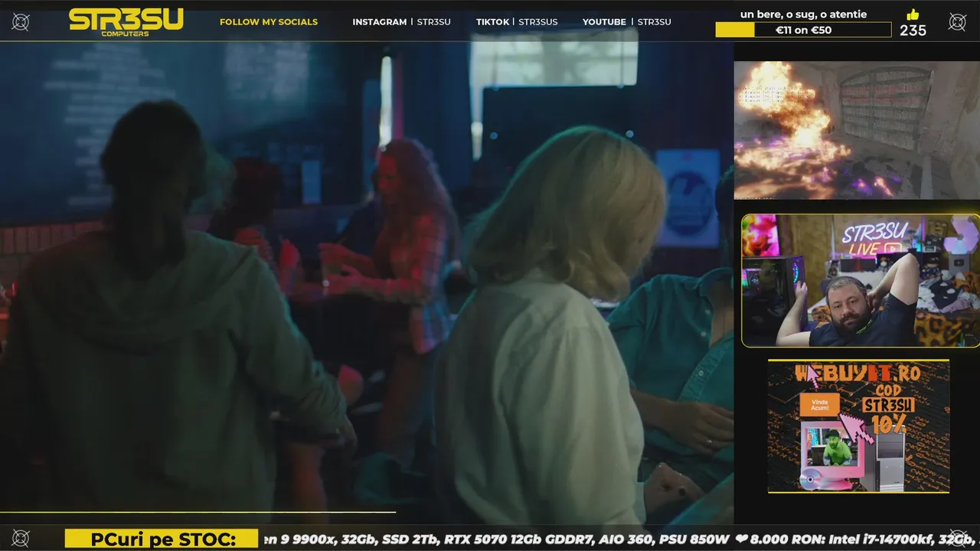Click the bottom-left corner crosshair emblem
Viewport: 980px width, 551px height.
click(21, 538)
